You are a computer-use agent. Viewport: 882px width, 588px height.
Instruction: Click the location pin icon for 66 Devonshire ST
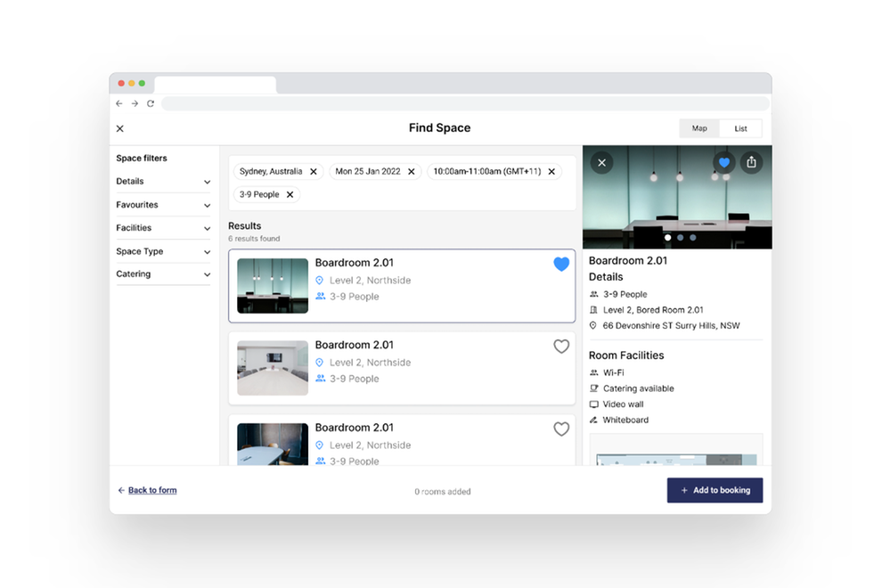[x=592, y=325]
